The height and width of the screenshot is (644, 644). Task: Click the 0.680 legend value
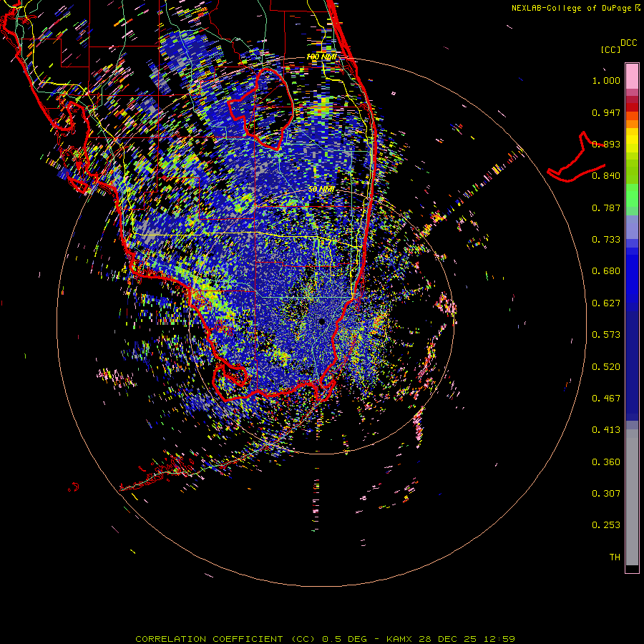606,271
